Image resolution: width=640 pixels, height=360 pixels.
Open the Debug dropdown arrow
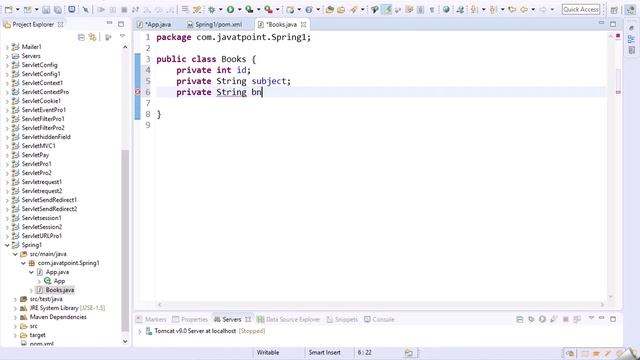(220, 9)
